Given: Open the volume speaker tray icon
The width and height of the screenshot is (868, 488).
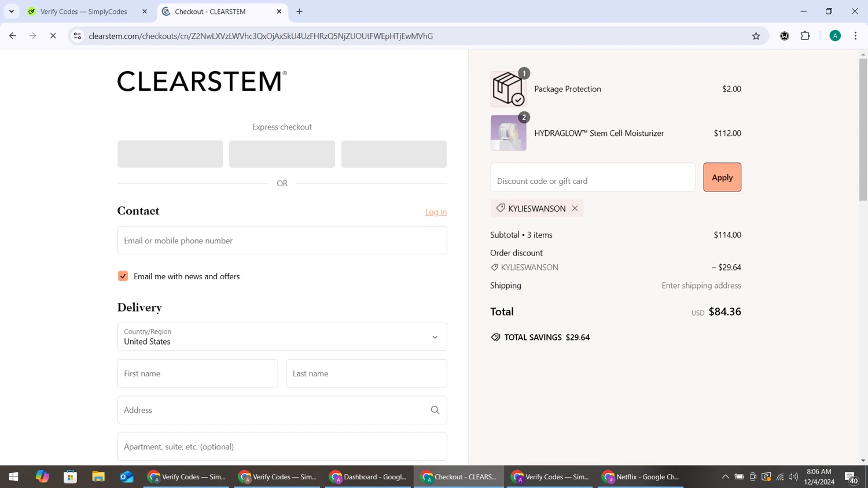Looking at the screenshot, I should (793, 477).
